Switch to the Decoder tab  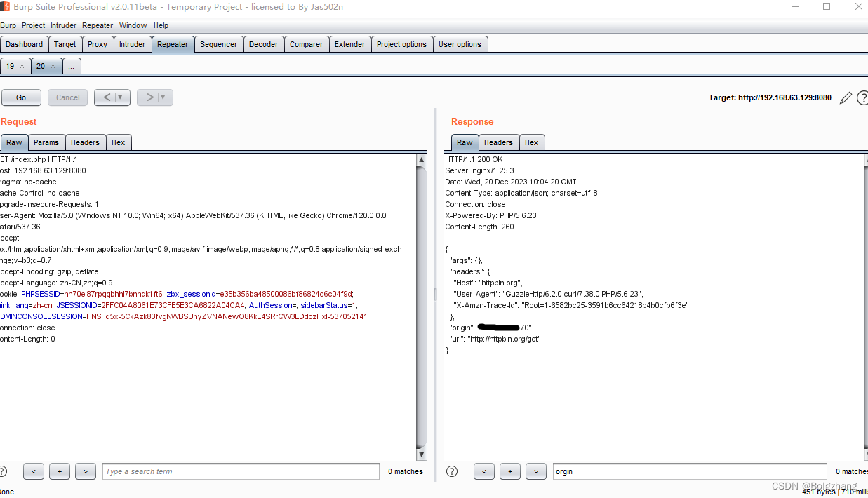[264, 44]
